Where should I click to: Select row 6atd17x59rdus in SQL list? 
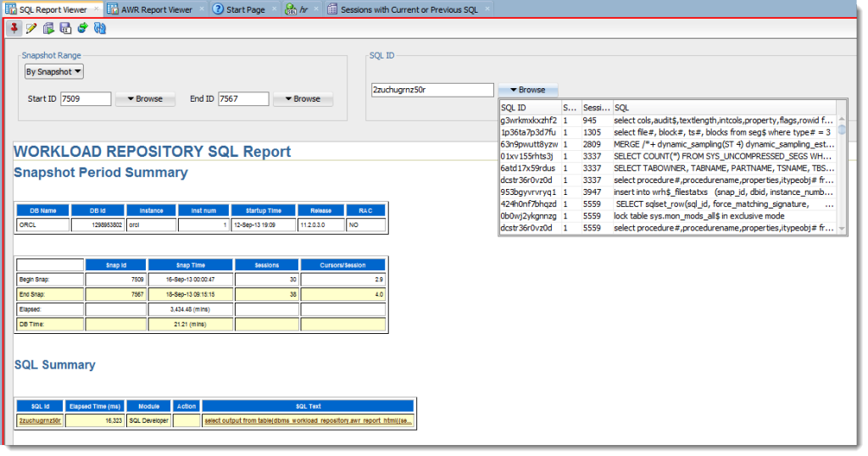[x=668, y=168]
